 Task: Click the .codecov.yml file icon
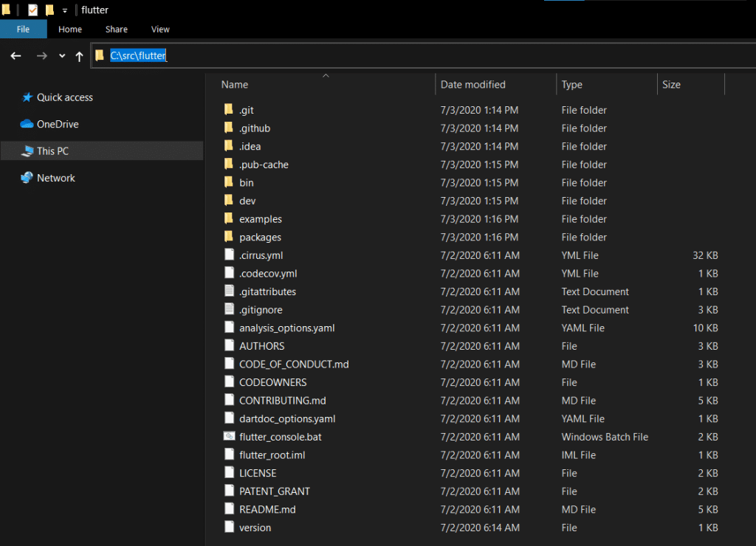[229, 273]
